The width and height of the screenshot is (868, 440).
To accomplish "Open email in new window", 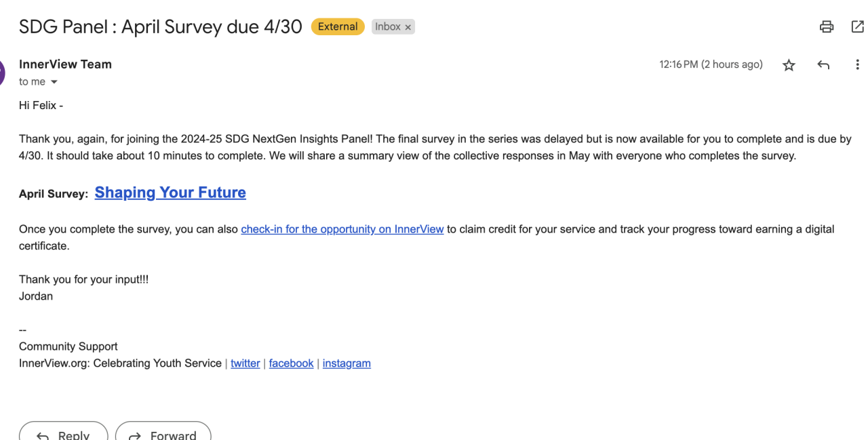I will [x=857, y=27].
